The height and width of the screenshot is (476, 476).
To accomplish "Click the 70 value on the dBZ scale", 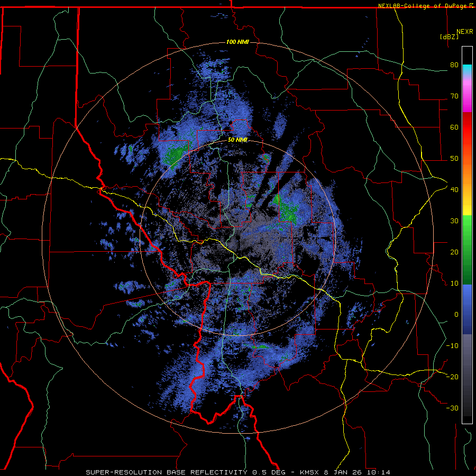I will coord(454,96).
